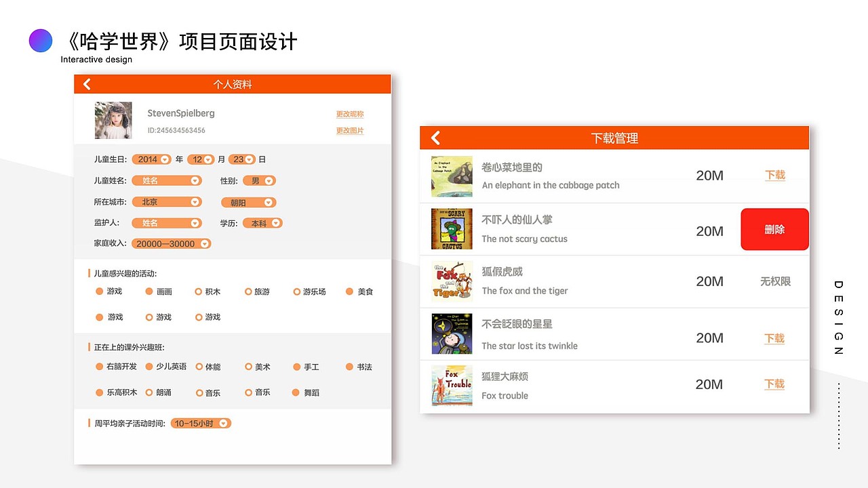Open the 学历 本科 dropdown
This screenshot has height=488, width=868.
262,223
